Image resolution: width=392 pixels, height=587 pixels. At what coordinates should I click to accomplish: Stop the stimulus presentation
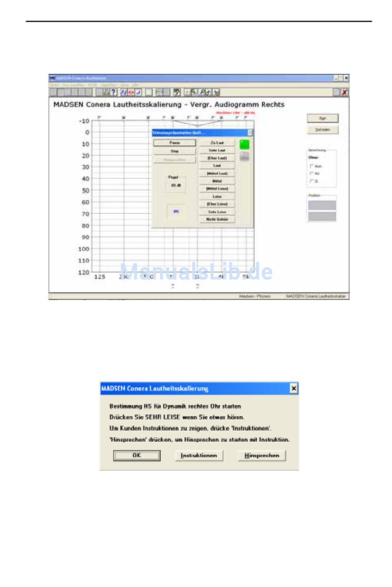click(x=175, y=151)
